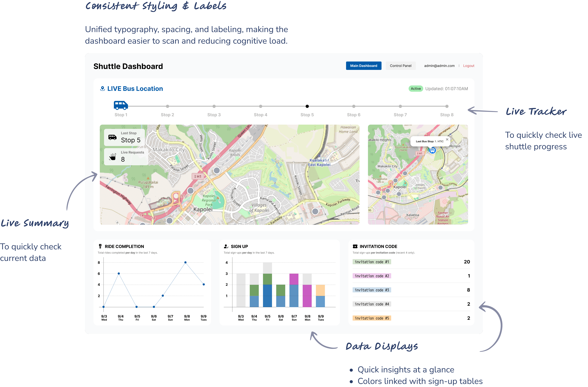
Task: Click the Stop 8 dot on tracker
Action: (447, 106)
